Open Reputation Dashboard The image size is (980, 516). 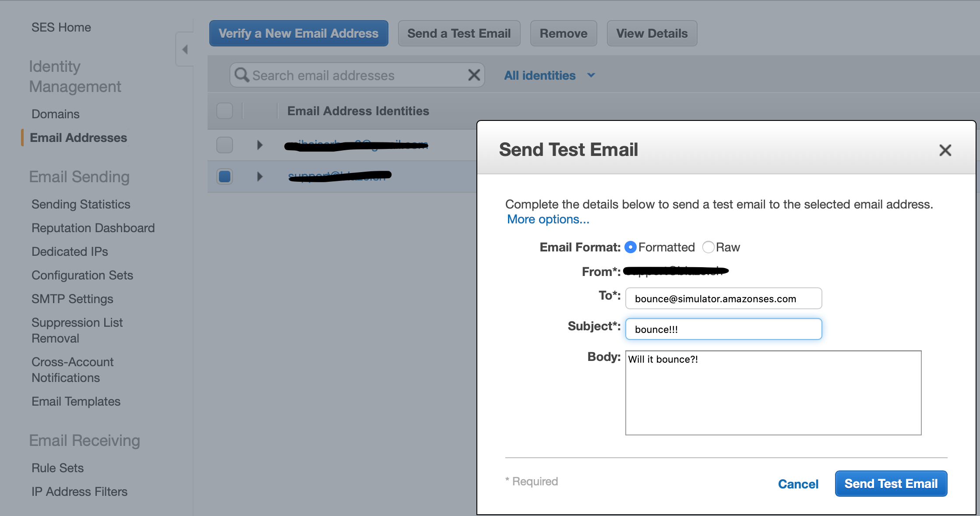click(93, 228)
